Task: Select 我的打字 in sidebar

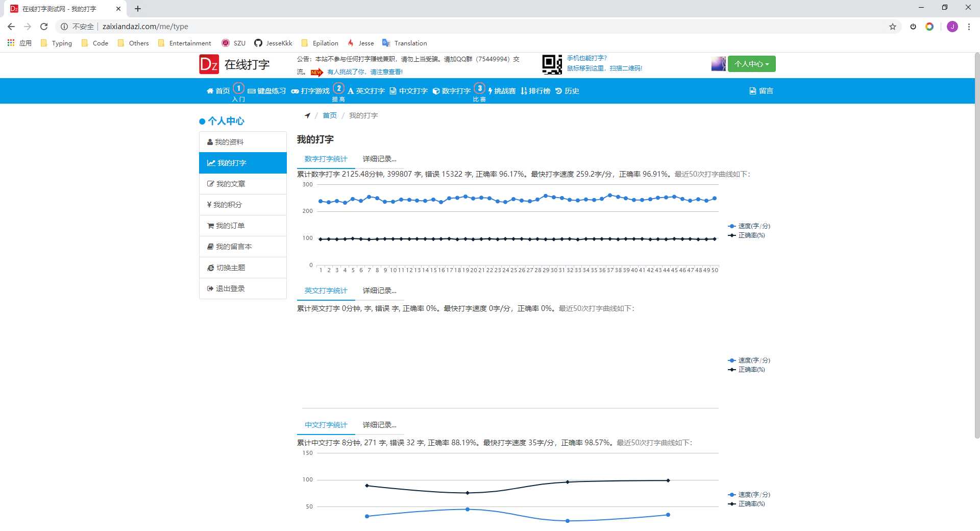Action: coord(243,163)
